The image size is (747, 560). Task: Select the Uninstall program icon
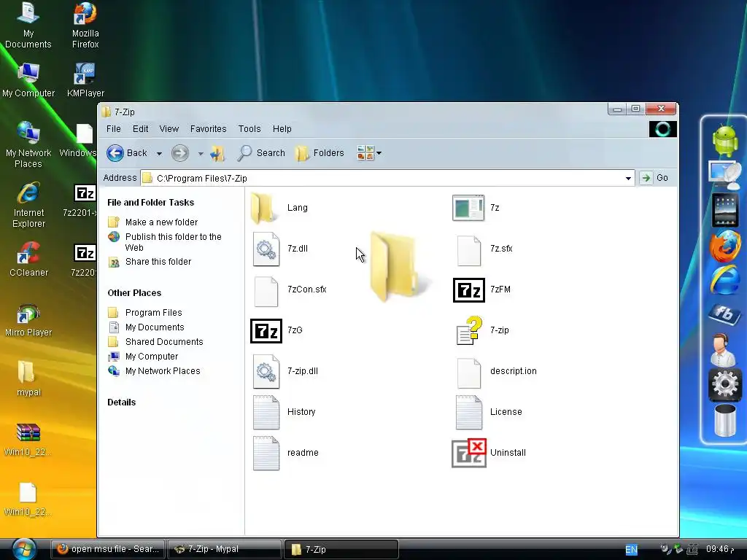click(x=469, y=454)
